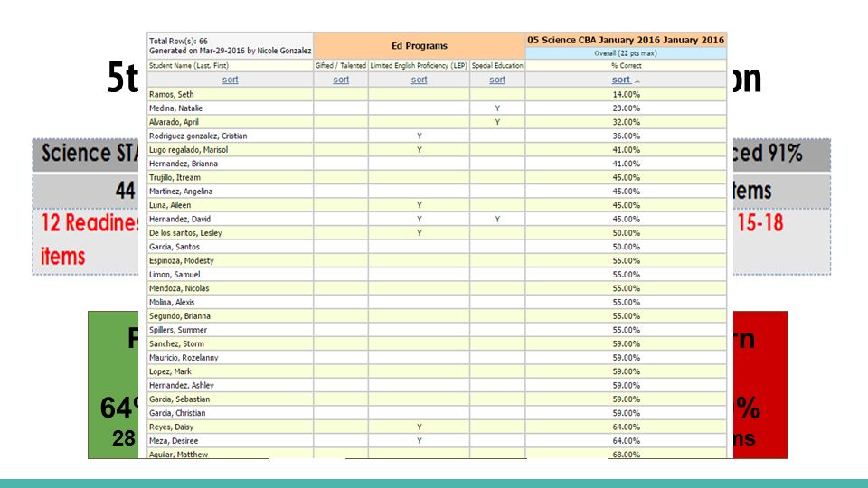Sort the Special Education column
868x488 pixels.
497,80
